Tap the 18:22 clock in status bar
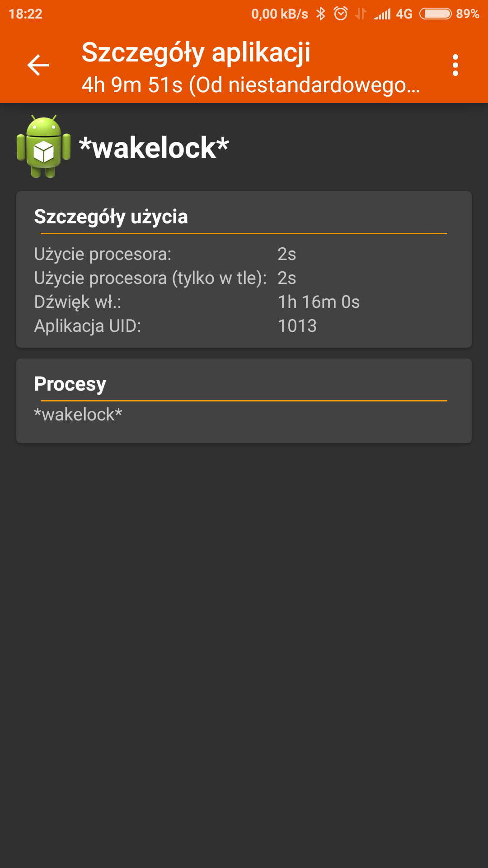 [x=25, y=14]
